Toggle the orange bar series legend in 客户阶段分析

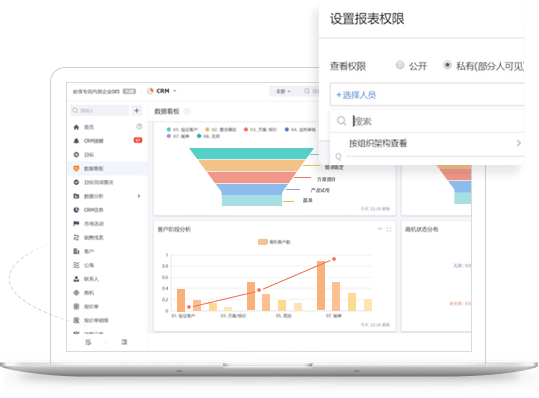pyautogui.click(x=274, y=242)
